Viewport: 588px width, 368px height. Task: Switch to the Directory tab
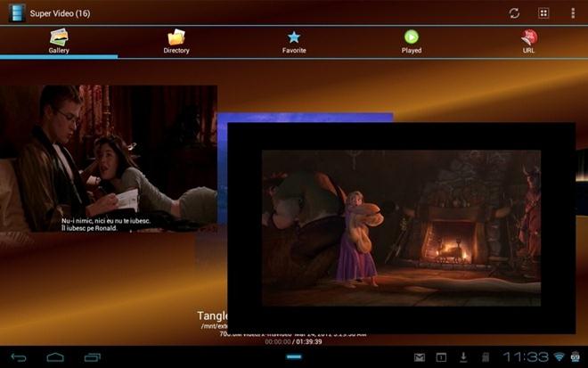176,42
